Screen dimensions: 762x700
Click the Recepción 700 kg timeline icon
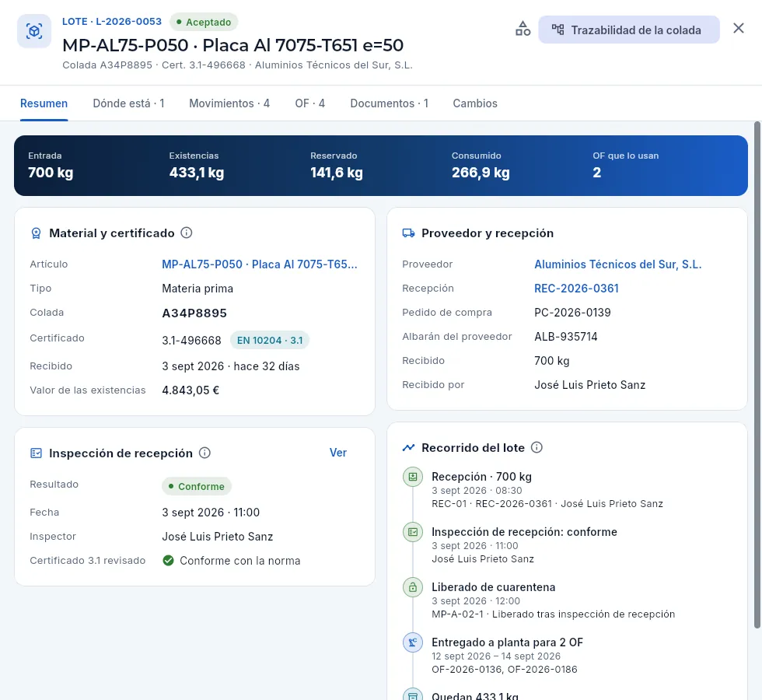(x=413, y=477)
